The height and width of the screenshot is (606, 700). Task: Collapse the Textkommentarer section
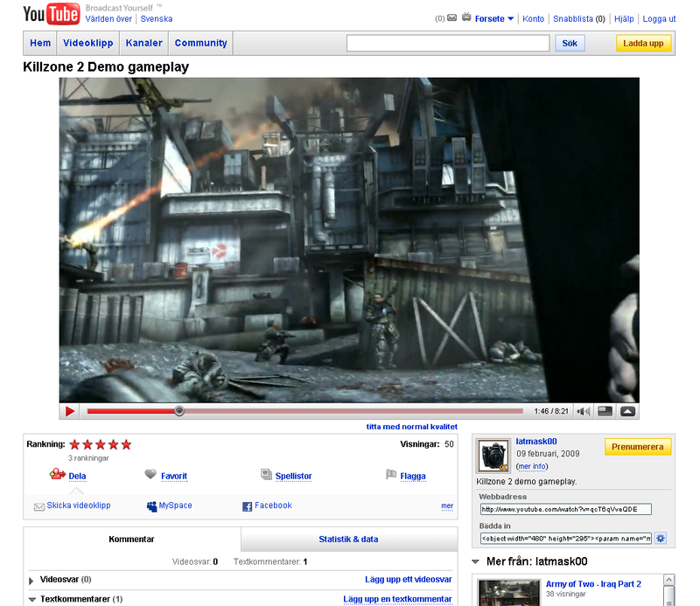pyautogui.click(x=32, y=599)
